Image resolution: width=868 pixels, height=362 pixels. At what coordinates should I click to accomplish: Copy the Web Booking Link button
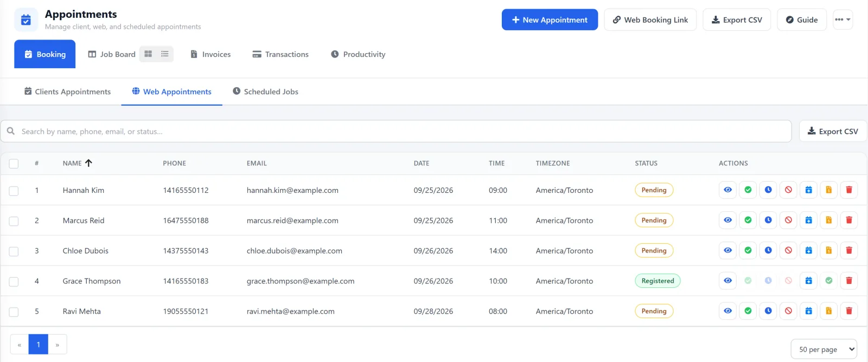coord(650,20)
